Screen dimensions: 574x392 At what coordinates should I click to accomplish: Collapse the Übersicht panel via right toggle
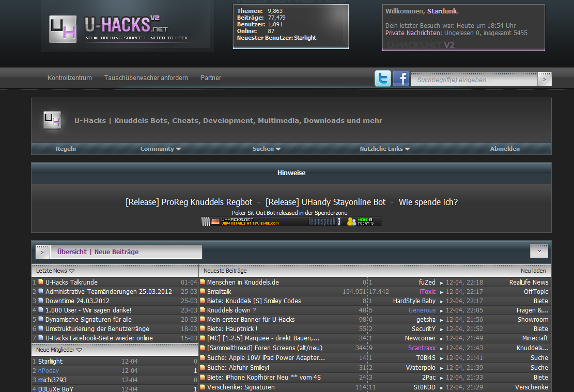(539, 250)
